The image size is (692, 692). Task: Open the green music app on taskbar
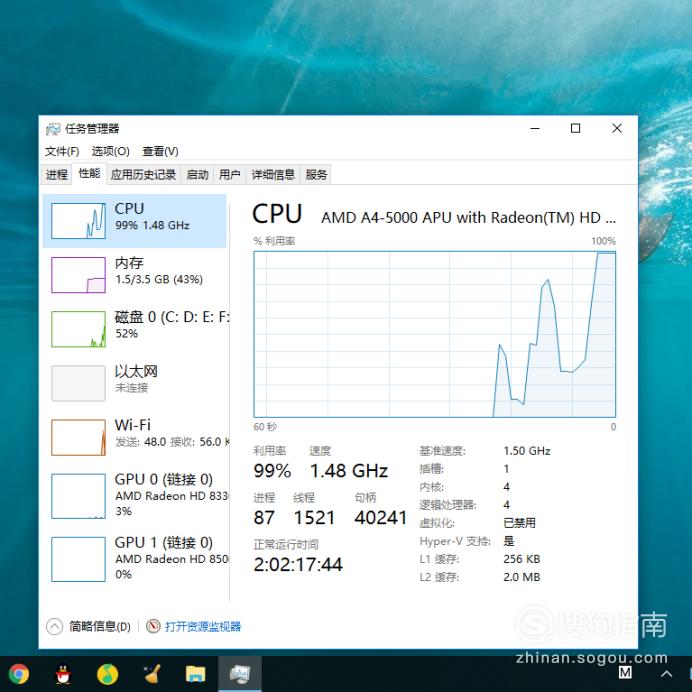pyautogui.click(x=107, y=674)
